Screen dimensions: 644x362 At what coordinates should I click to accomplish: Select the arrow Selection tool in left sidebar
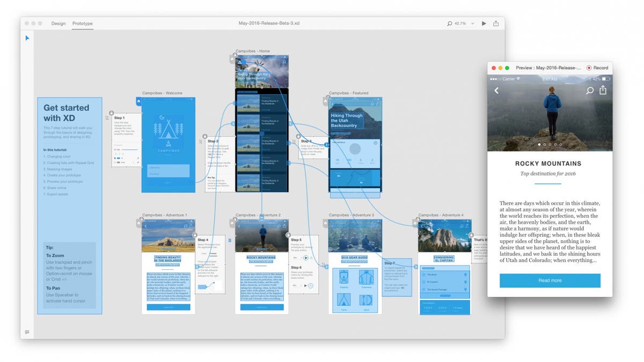point(28,38)
